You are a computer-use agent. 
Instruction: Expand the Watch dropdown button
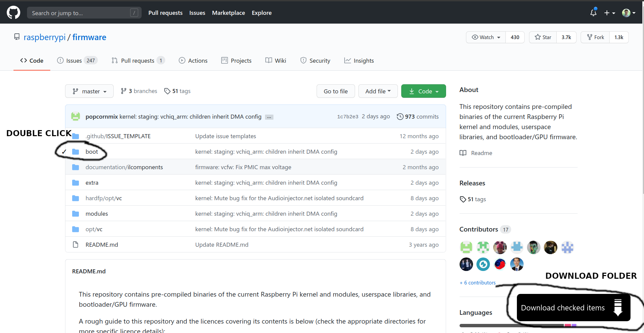pyautogui.click(x=486, y=37)
